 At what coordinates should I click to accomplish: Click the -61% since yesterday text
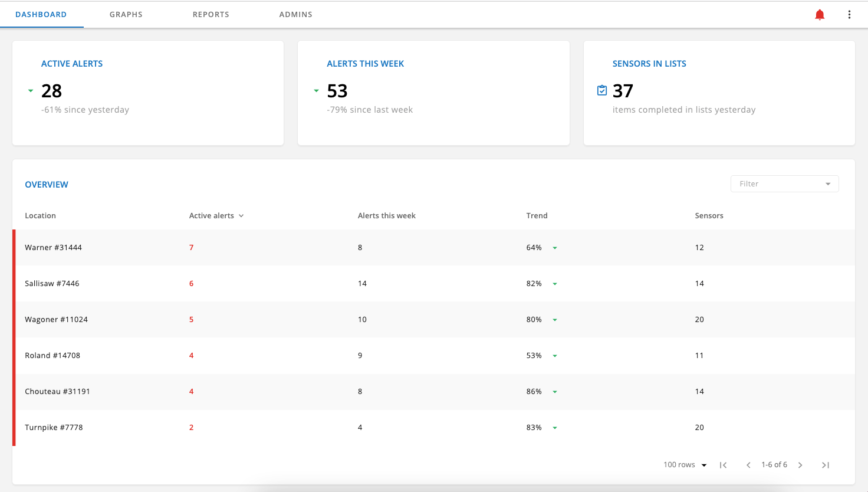coord(85,110)
